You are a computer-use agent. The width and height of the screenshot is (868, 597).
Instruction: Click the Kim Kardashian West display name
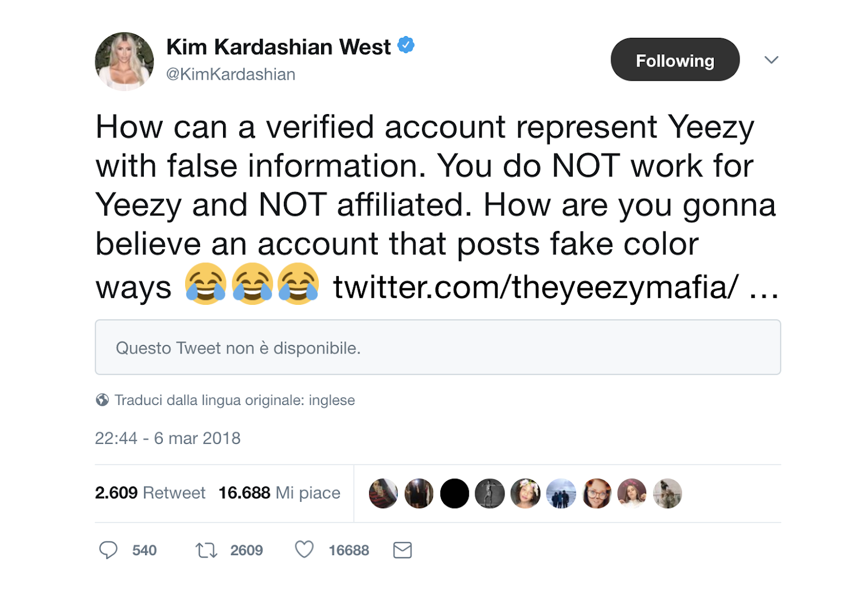pyautogui.click(x=278, y=47)
